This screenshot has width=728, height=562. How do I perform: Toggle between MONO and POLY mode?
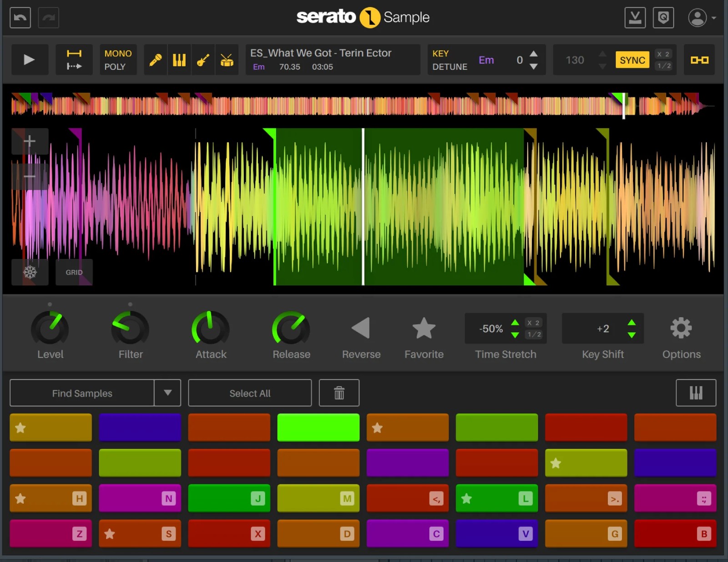click(x=118, y=60)
